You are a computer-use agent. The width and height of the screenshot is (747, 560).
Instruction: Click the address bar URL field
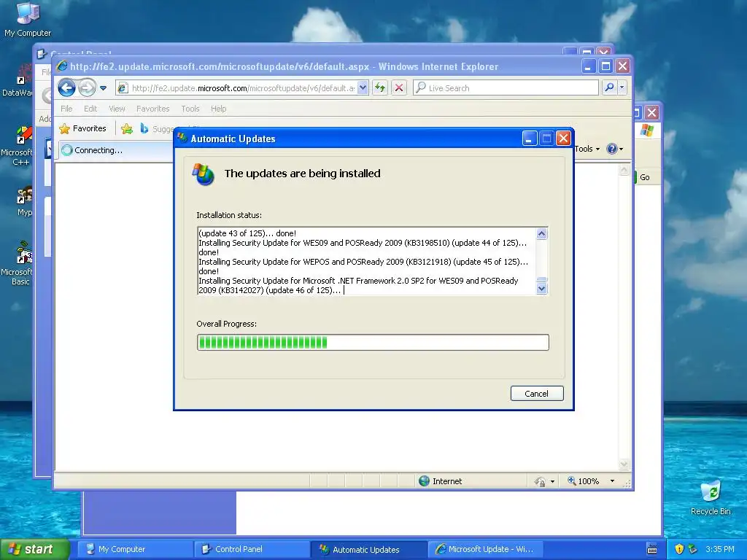[x=243, y=88]
